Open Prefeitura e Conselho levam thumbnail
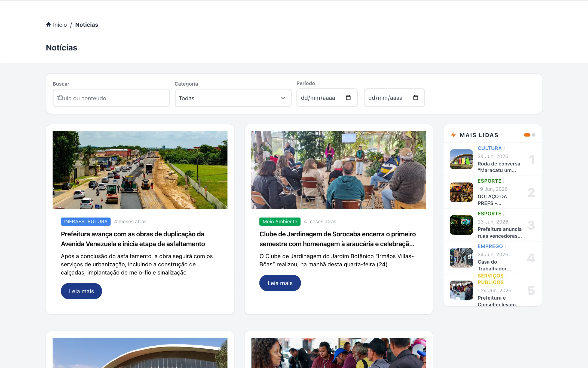The height and width of the screenshot is (368, 588). coord(461,290)
